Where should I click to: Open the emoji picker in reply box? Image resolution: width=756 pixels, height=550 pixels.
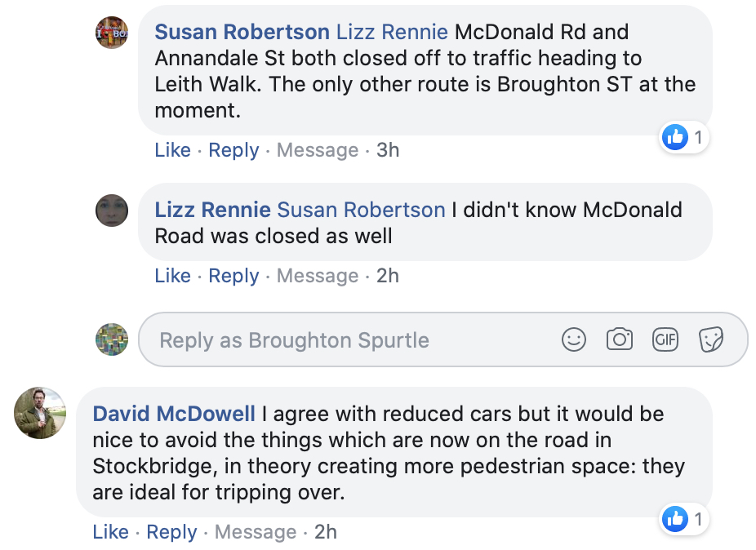coord(573,339)
